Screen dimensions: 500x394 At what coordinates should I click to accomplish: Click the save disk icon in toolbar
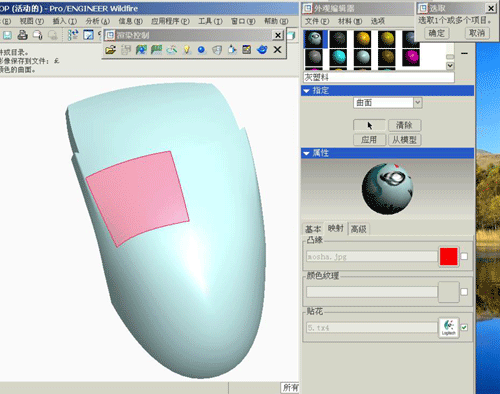coord(7,35)
